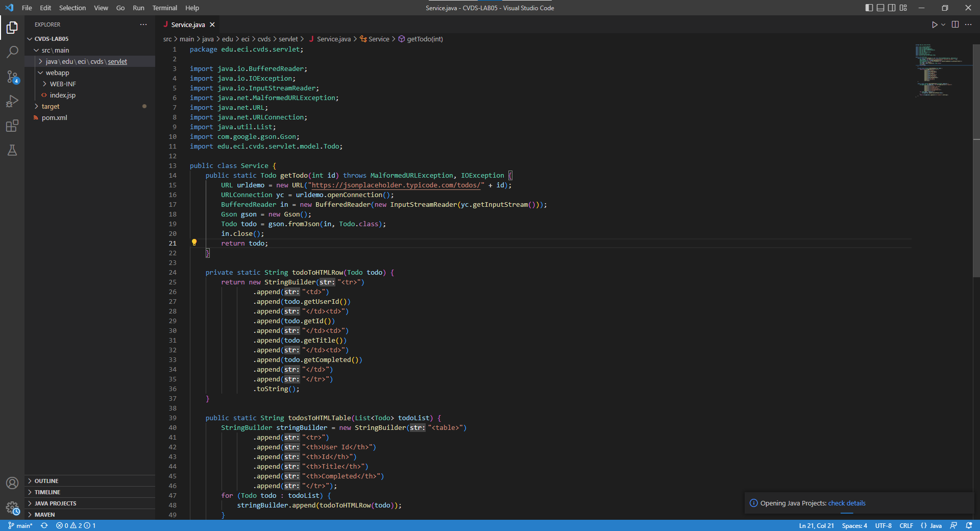The image size is (980, 531).
Task: Open notifications bell in status bar
Action: [x=969, y=525]
